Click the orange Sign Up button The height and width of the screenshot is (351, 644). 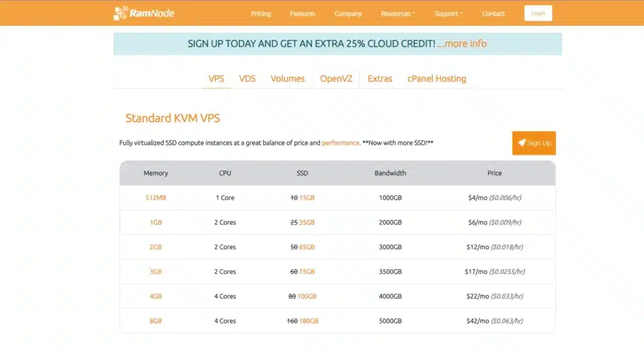click(x=534, y=143)
